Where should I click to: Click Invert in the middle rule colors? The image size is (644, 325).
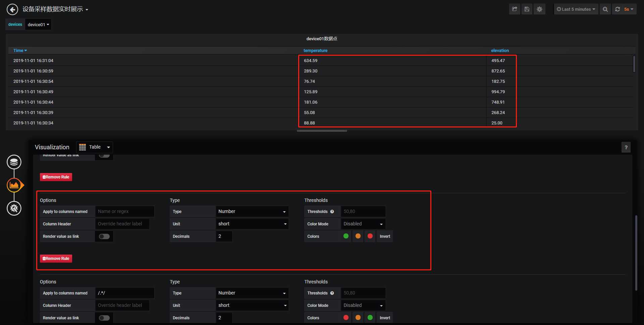[385, 236]
